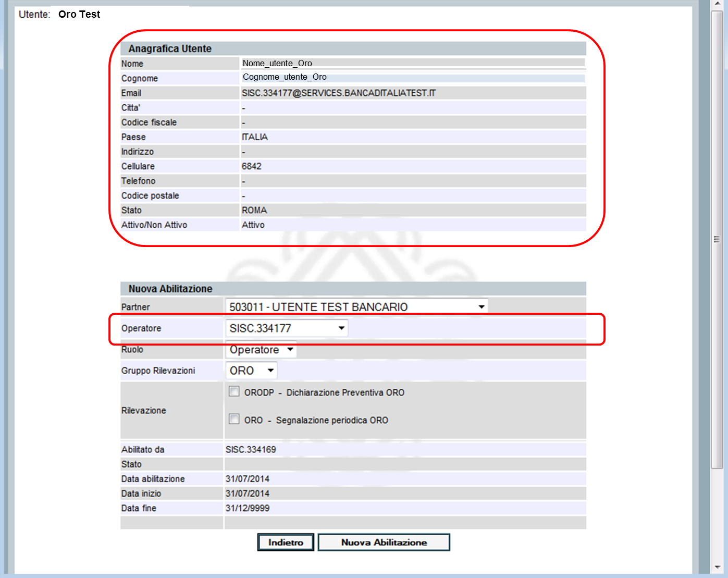This screenshot has width=728, height=578.
Task: Click the Cognome field Cognome_utente_Oro
Action: (413, 77)
